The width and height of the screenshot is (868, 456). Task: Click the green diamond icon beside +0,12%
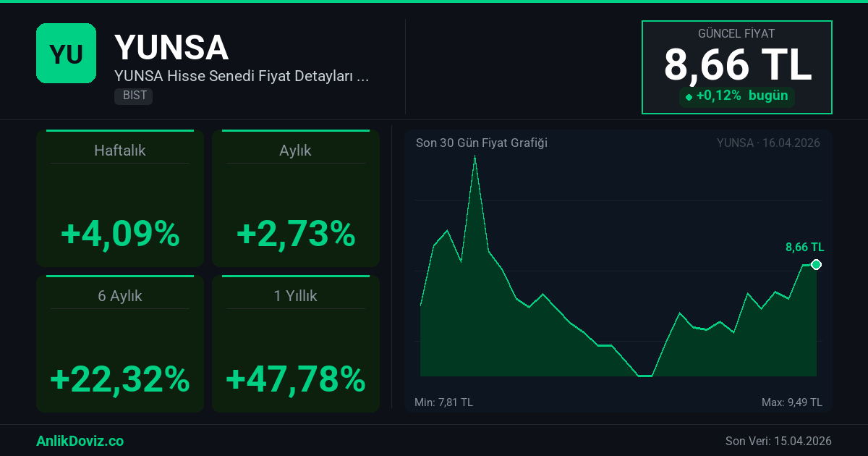pos(689,97)
